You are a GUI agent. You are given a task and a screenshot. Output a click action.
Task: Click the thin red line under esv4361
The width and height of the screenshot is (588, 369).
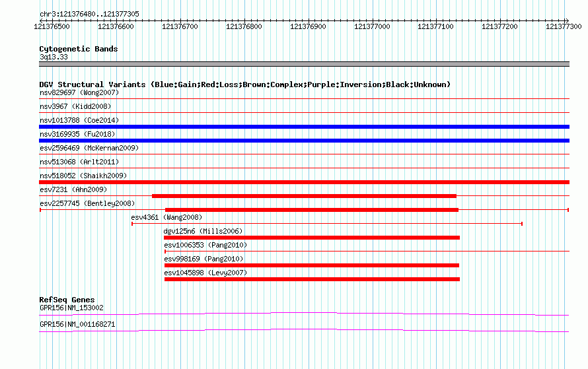pyautogui.click(x=327, y=224)
